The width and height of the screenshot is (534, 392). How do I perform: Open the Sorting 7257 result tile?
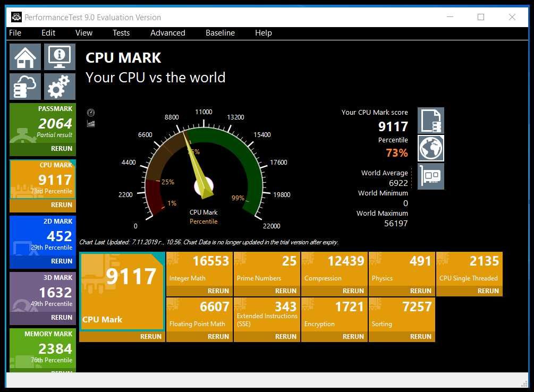coord(402,314)
